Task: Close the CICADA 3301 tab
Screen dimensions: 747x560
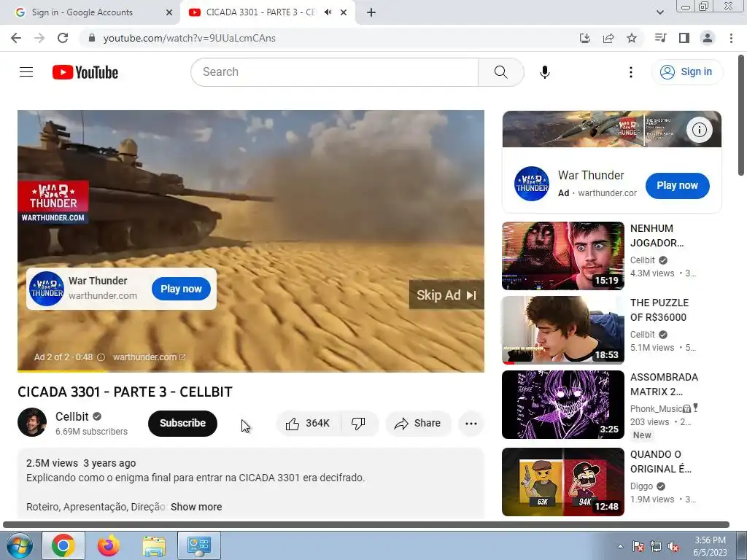Action: pyautogui.click(x=344, y=12)
